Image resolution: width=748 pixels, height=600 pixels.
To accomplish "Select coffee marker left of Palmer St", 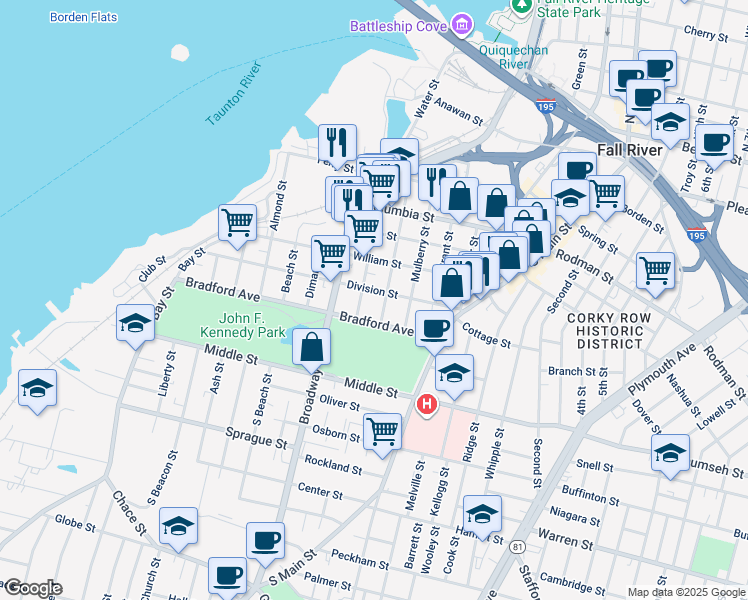I will 228,577.
